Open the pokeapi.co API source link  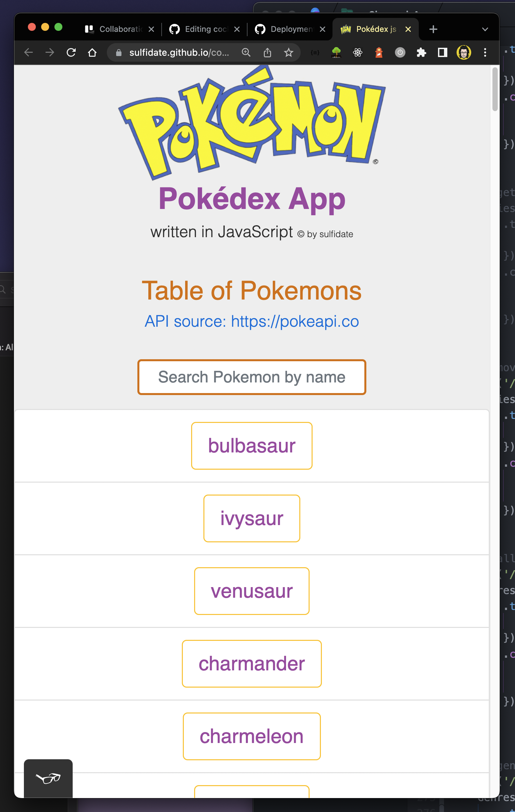pyautogui.click(x=252, y=321)
